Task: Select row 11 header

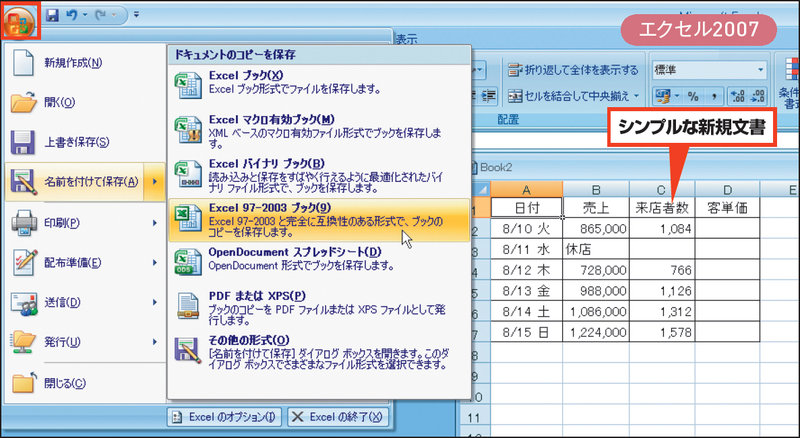Action: click(475, 418)
